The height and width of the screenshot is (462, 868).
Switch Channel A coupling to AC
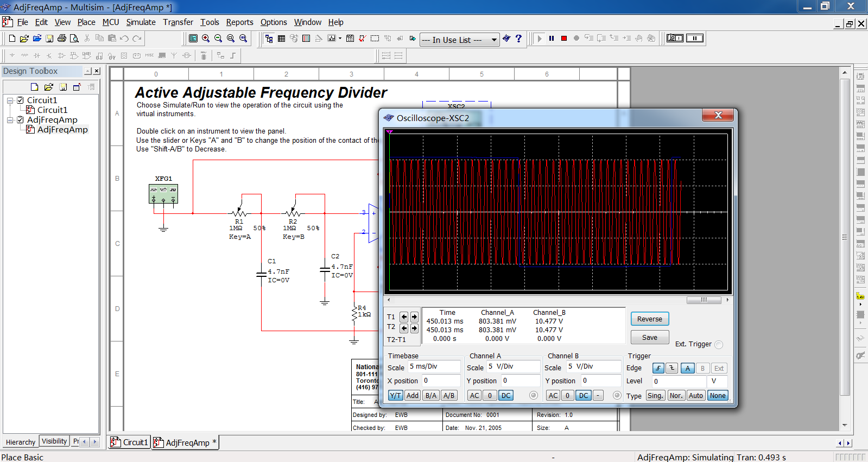[x=474, y=395]
